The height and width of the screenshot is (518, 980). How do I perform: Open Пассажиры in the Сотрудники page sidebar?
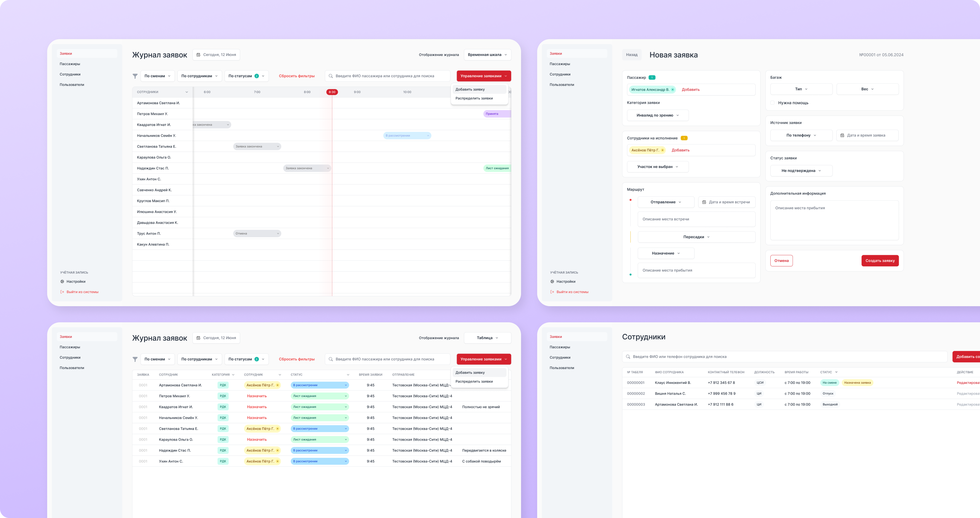560,347
